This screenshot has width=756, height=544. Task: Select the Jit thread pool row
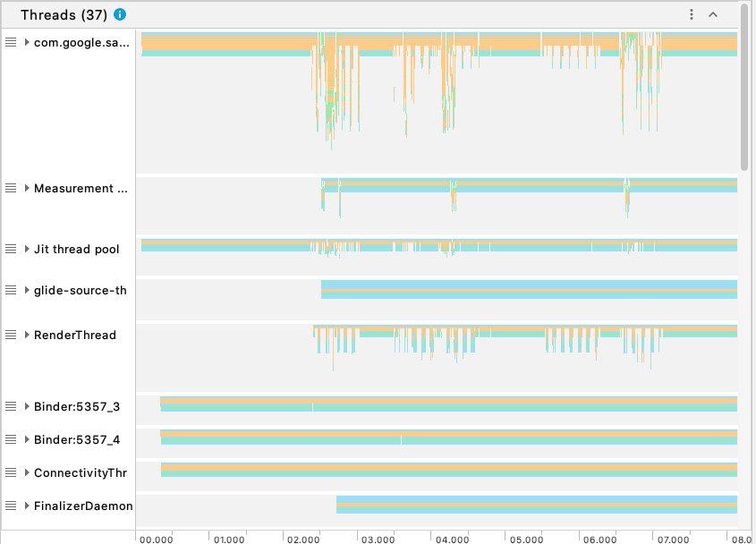point(76,249)
